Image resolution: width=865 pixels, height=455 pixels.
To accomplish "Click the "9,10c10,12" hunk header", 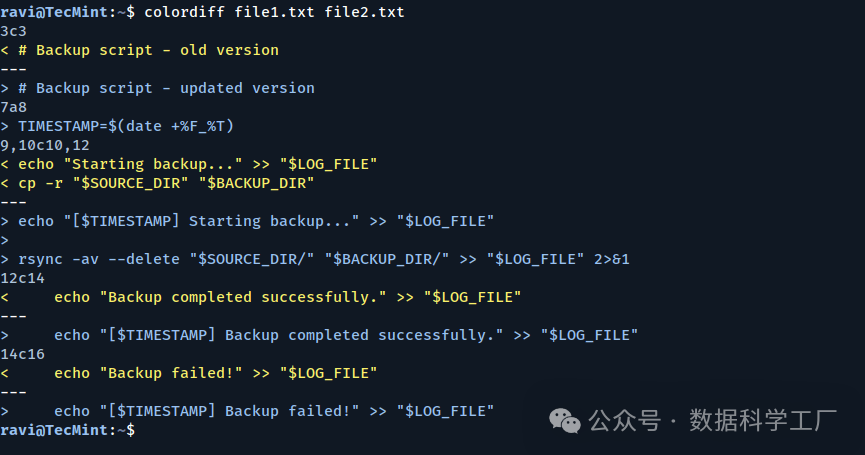I will [45, 145].
